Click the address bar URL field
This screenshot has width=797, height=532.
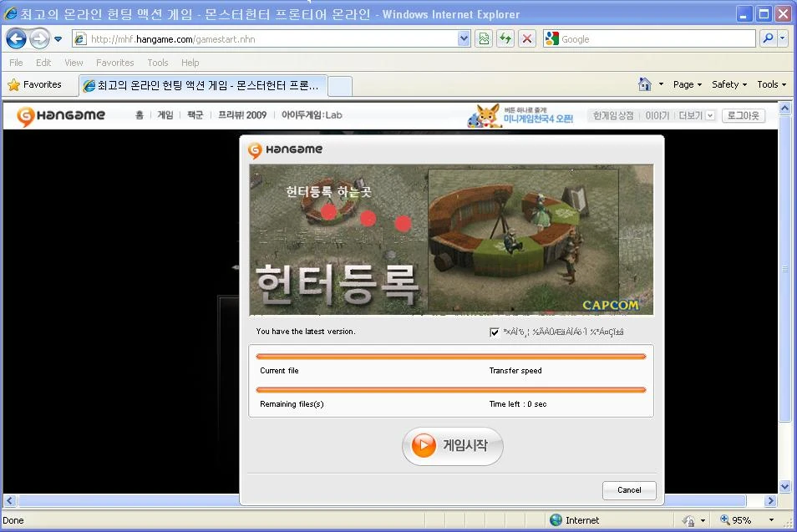pos(264,39)
